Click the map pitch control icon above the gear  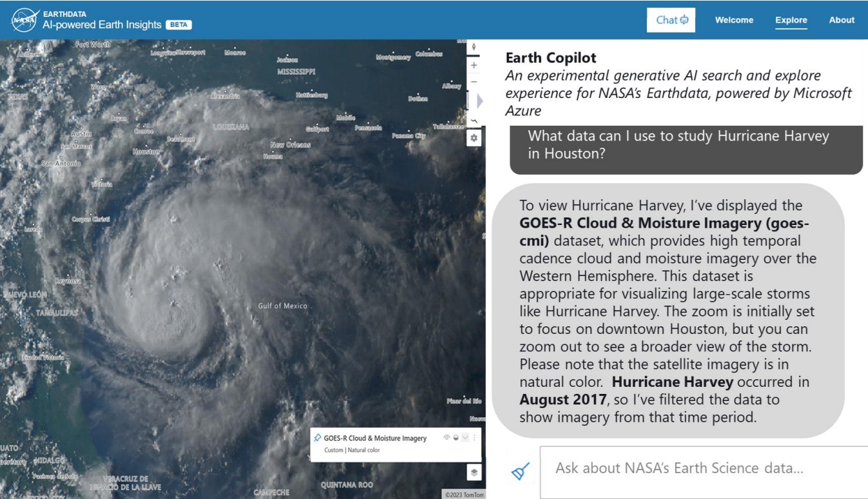[x=474, y=121]
